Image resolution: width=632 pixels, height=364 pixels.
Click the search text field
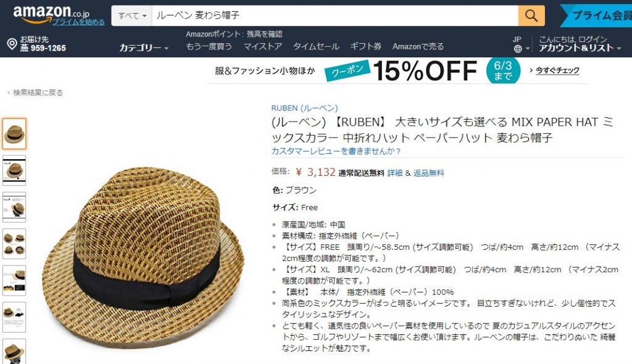coord(335,15)
